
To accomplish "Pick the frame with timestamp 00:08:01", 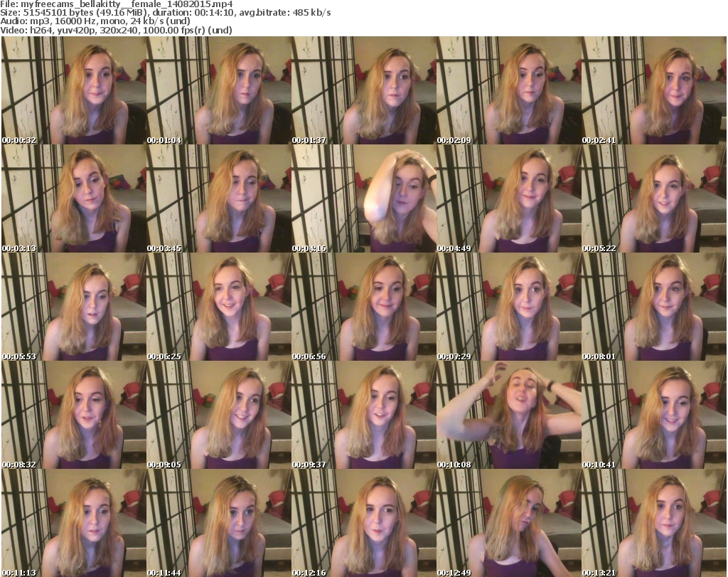I will (x=654, y=307).
